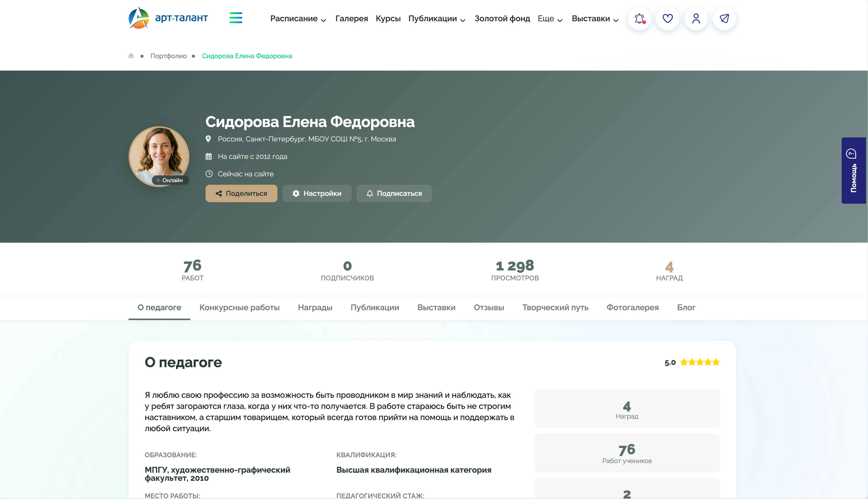Switch to the Творческий путь tab
This screenshot has width=868, height=499.
[555, 307]
